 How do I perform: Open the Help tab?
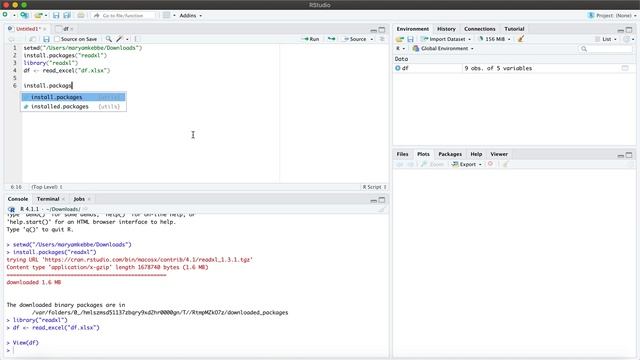[476, 154]
